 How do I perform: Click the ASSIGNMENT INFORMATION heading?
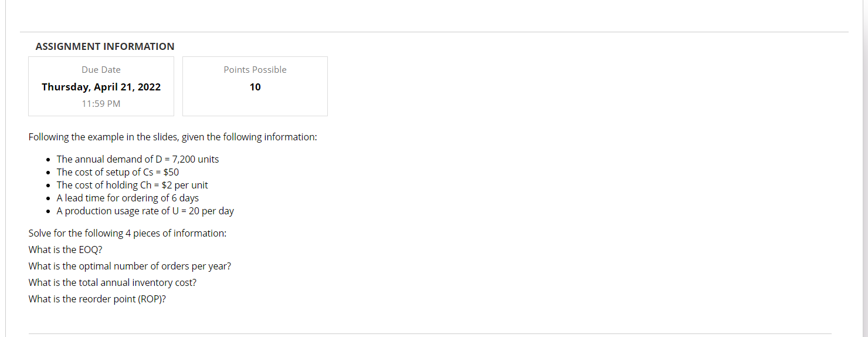[x=105, y=46]
